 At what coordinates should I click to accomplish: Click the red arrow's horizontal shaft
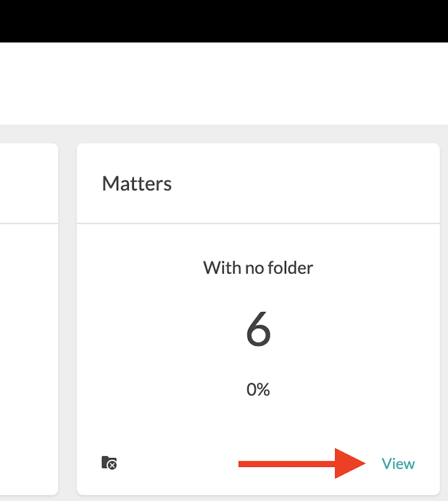287,463
